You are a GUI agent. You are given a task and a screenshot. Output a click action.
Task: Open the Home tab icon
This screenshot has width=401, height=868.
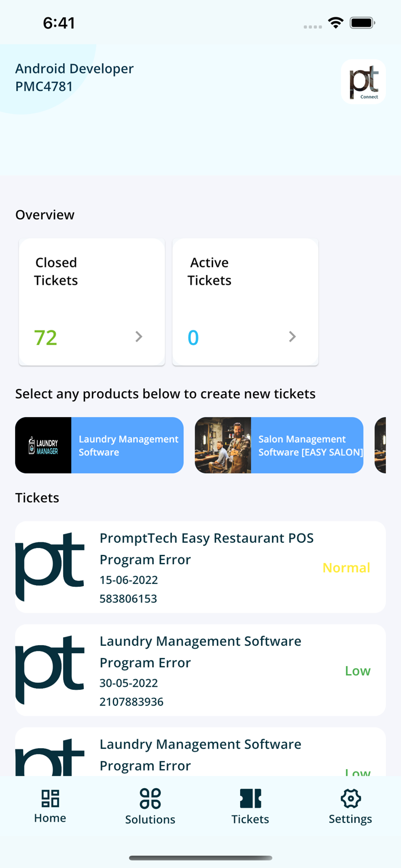[x=50, y=797]
